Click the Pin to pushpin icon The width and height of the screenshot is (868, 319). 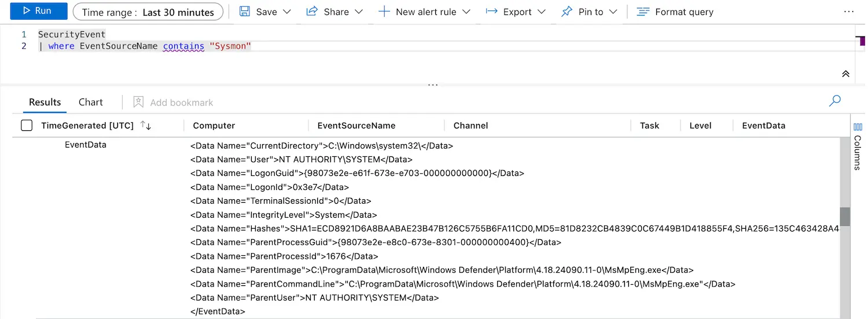point(567,12)
